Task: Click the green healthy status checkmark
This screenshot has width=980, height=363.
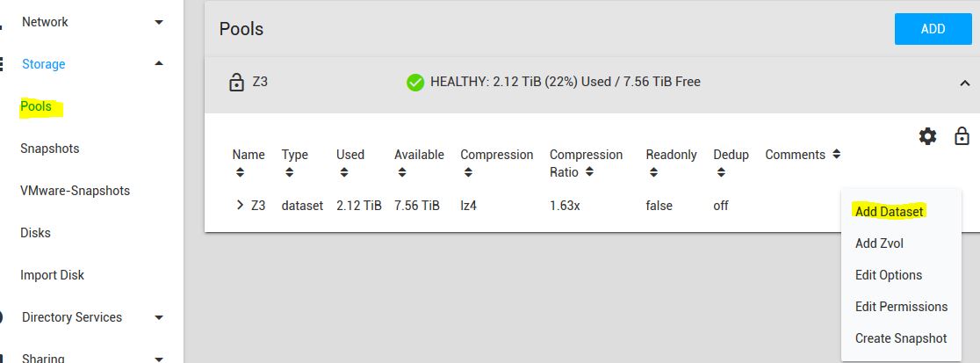Action: (x=415, y=83)
